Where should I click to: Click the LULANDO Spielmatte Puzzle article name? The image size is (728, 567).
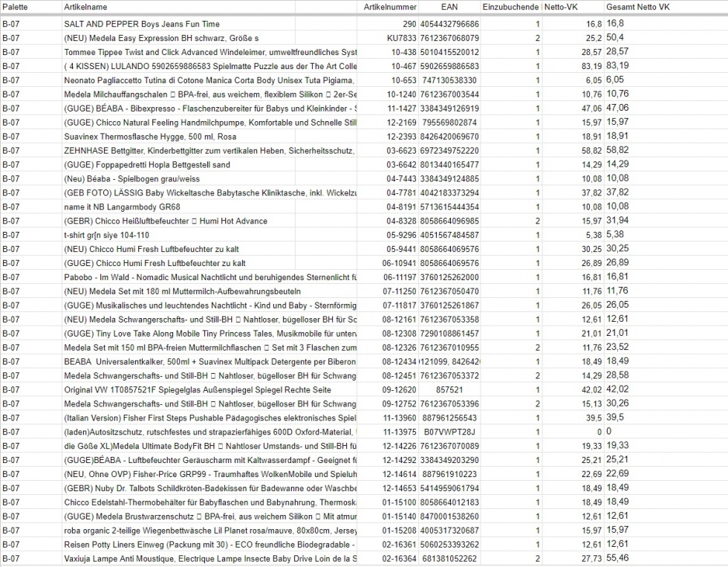click(210, 66)
